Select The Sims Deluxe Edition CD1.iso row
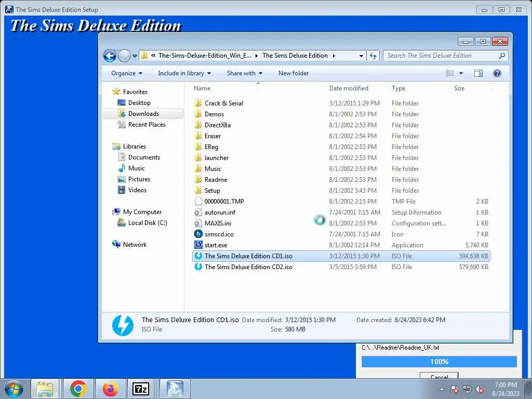The height and width of the screenshot is (399, 532). (x=341, y=256)
